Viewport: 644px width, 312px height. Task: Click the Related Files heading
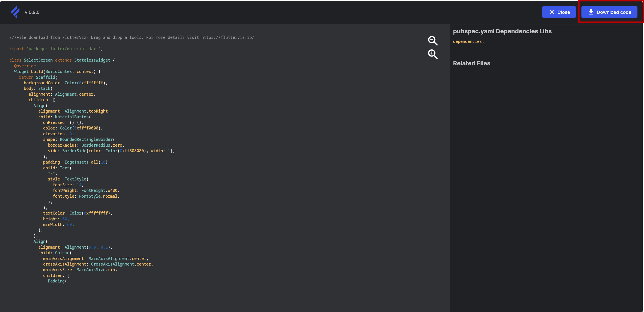click(471, 63)
